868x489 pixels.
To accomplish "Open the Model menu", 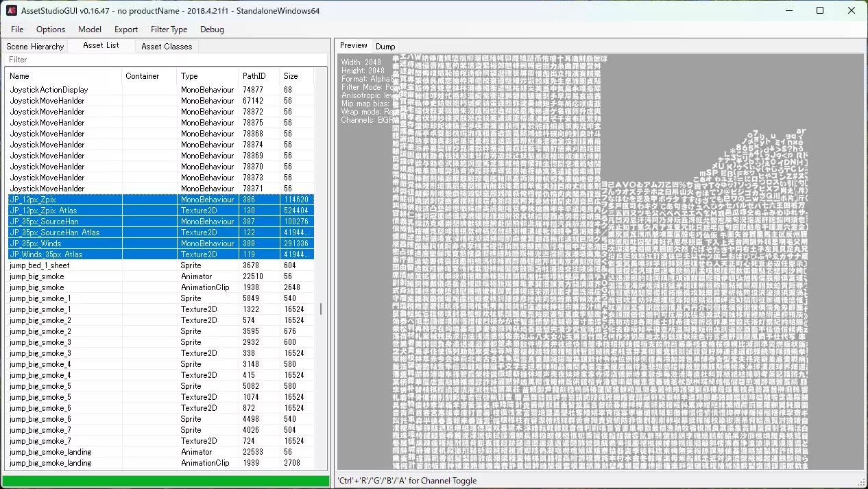I will click(x=90, y=29).
